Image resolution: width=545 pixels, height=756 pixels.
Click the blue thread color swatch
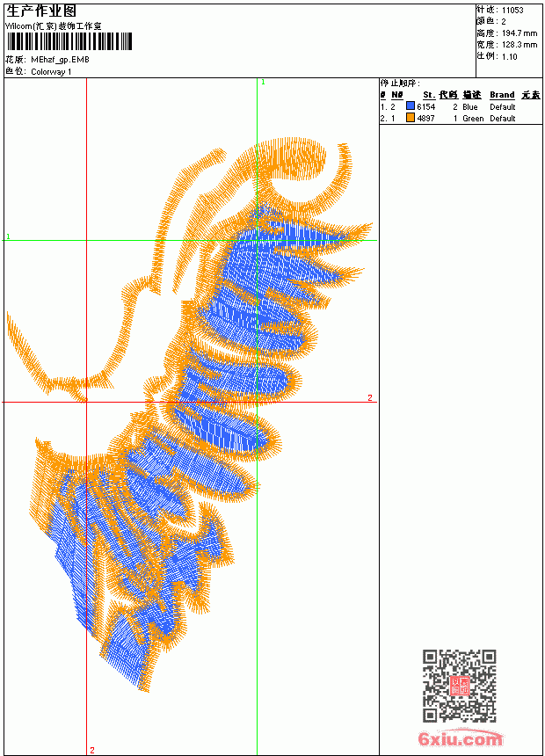tap(411, 106)
